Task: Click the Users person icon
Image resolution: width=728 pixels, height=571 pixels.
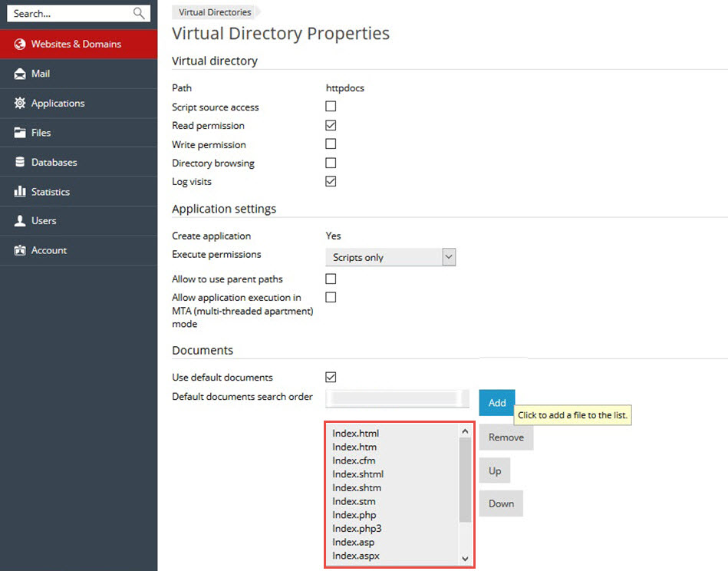Action: coord(20,221)
